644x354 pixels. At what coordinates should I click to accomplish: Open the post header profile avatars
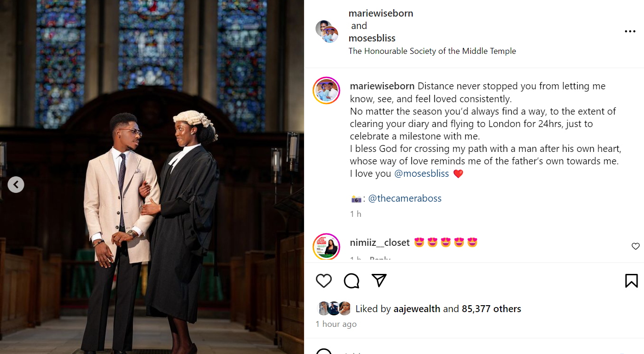tap(327, 32)
